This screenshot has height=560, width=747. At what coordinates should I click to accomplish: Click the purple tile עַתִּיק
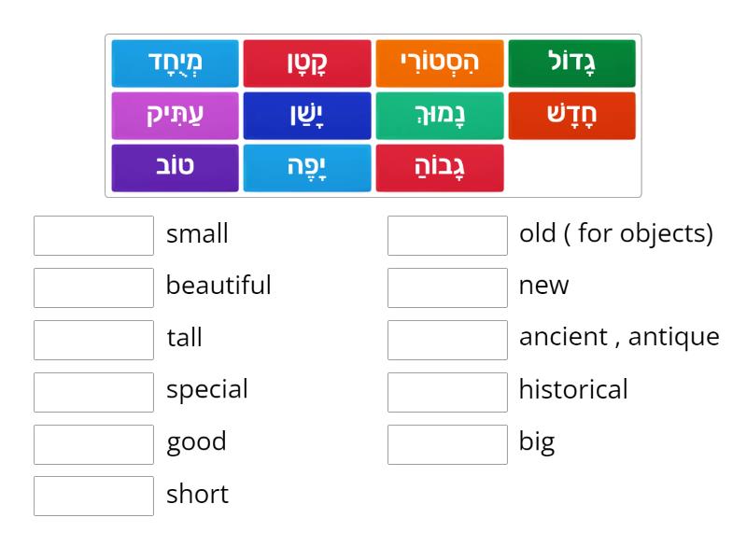(175, 116)
